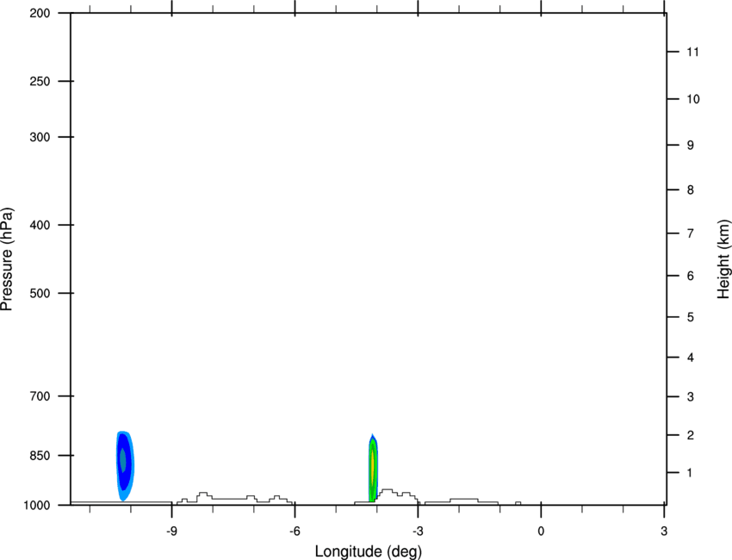
Task: Click the 8 km height label
Action: (x=690, y=190)
